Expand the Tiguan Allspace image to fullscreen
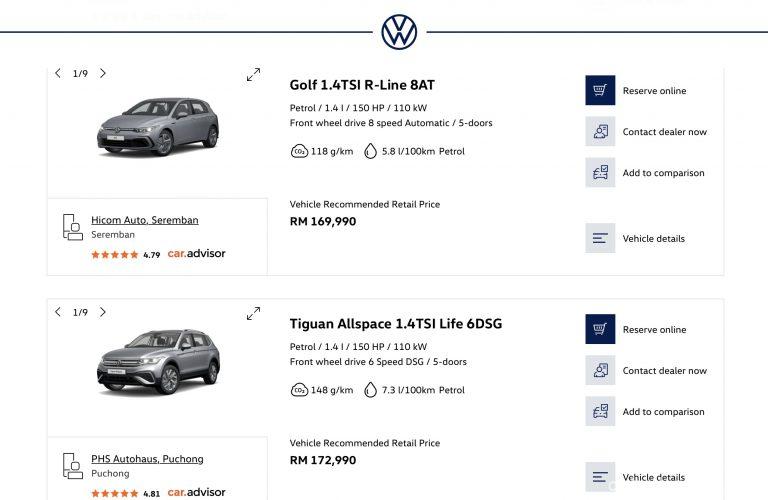 [253, 313]
